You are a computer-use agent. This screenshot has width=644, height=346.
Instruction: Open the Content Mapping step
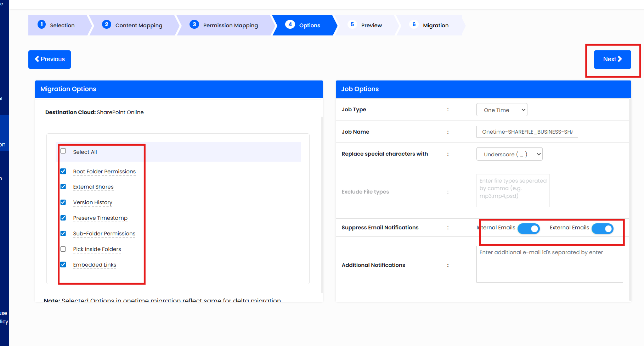coord(135,25)
